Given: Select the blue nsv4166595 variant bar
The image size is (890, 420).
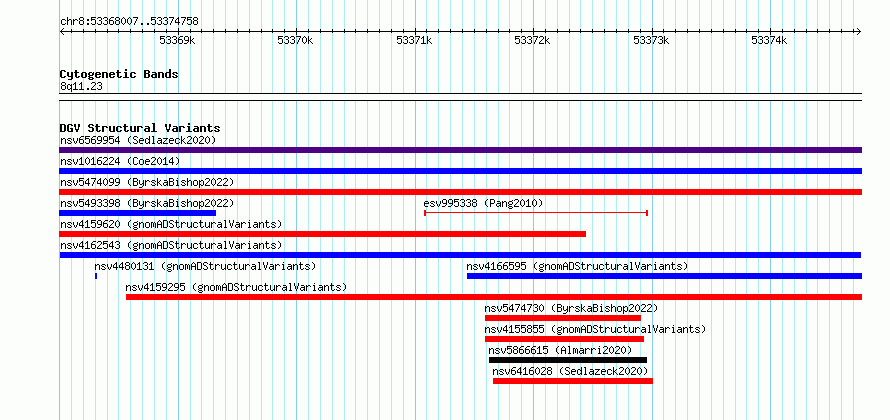Looking at the screenshot, I should tap(664, 276).
